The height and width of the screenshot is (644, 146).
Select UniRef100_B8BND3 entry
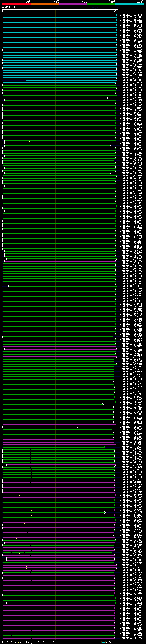(131, 32)
